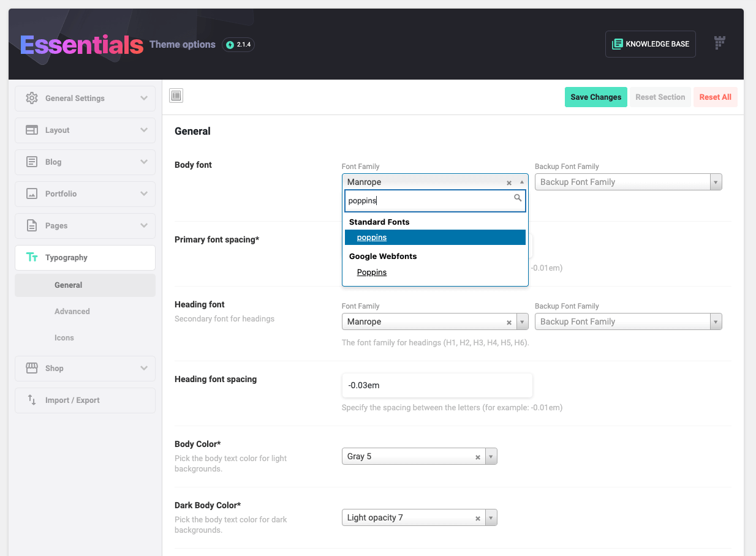
Task: Select the General typography subsection
Action: pyautogui.click(x=85, y=285)
